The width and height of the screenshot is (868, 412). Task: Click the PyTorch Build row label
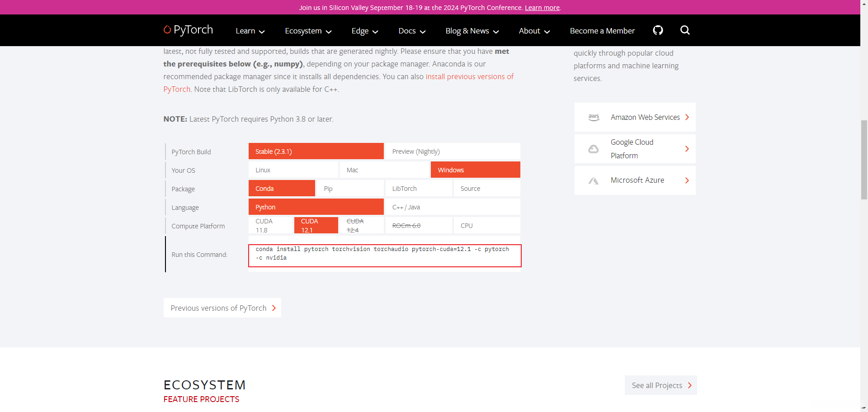point(191,152)
